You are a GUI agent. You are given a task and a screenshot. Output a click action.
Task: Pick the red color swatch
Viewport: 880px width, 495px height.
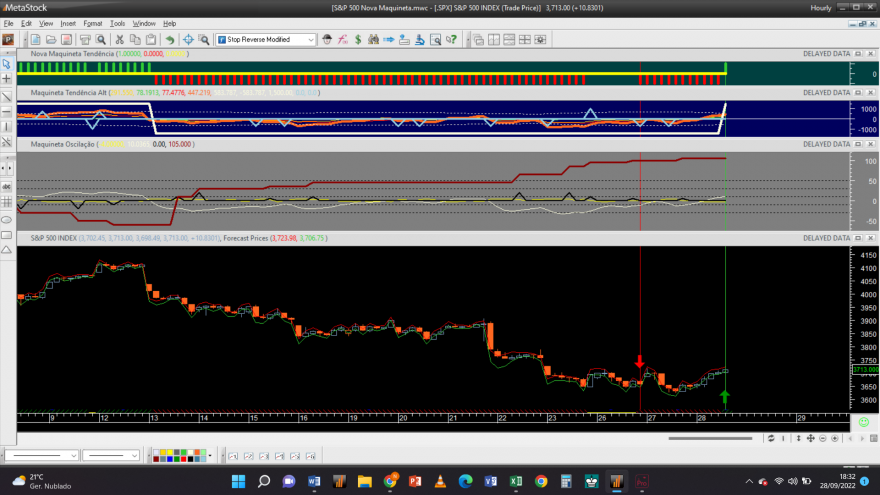[x=184, y=459]
